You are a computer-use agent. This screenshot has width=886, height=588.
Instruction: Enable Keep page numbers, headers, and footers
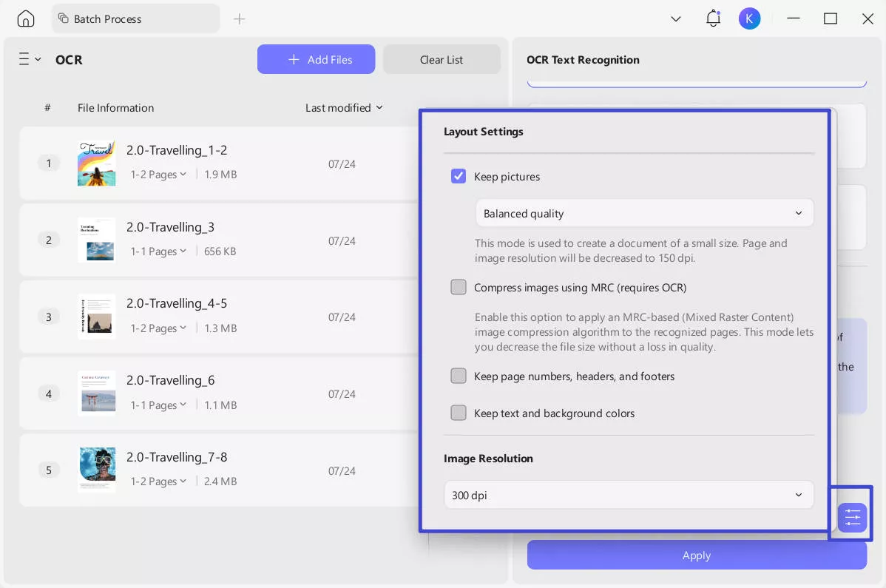coord(459,376)
